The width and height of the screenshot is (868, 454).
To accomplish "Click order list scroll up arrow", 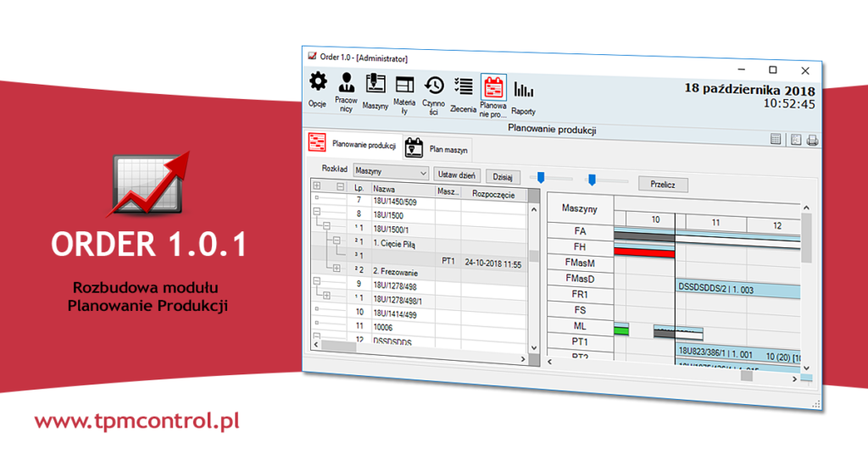I will coord(534,209).
